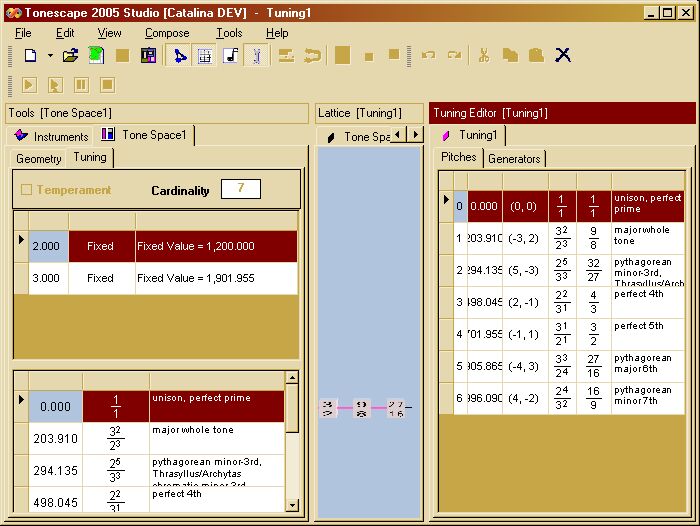
Task: Select the Tuning1 tab in Tuning Editor
Action: point(470,135)
